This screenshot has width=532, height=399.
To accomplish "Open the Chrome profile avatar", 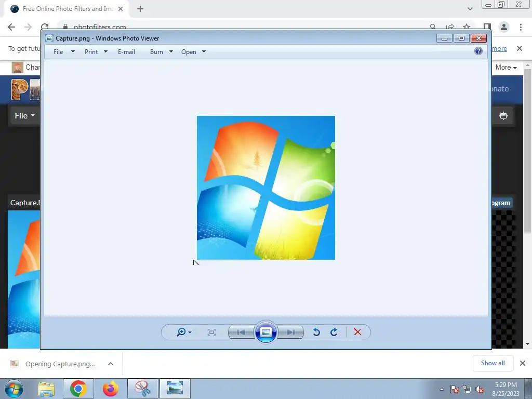I will click(504, 27).
